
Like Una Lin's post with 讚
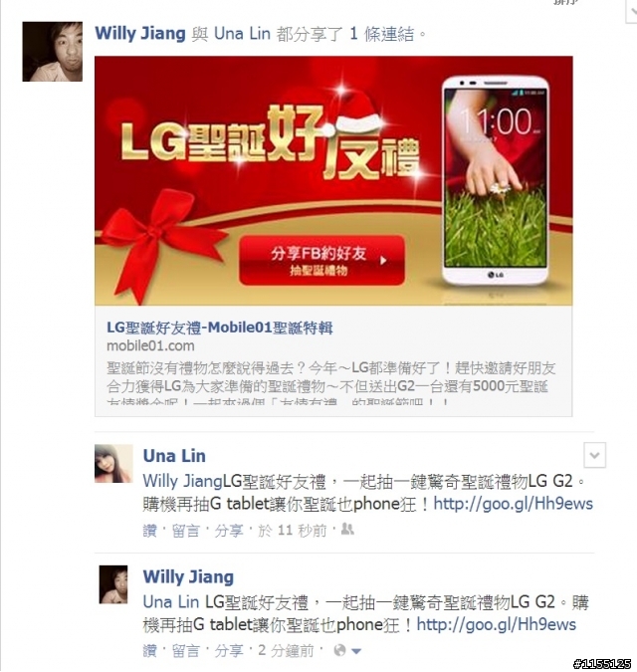point(150,531)
